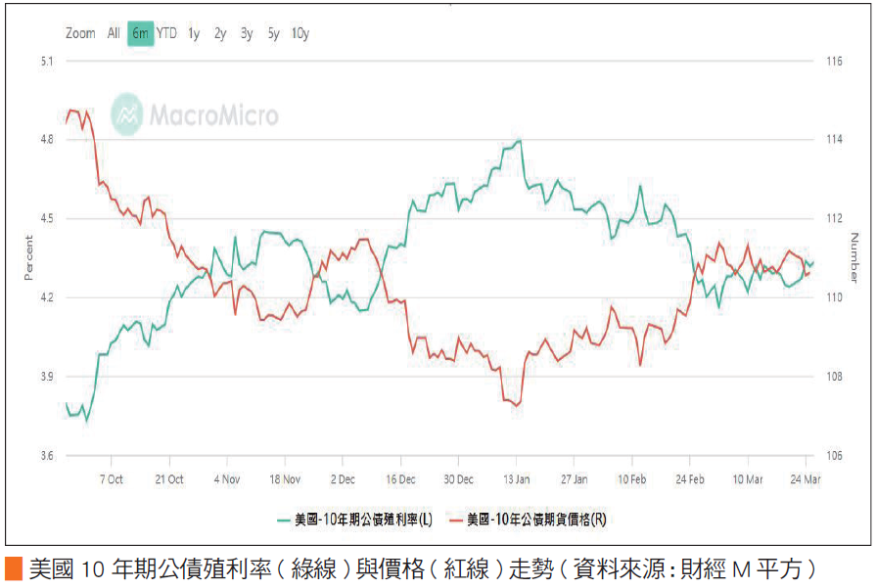Select the All zoom range

(x=114, y=33)
